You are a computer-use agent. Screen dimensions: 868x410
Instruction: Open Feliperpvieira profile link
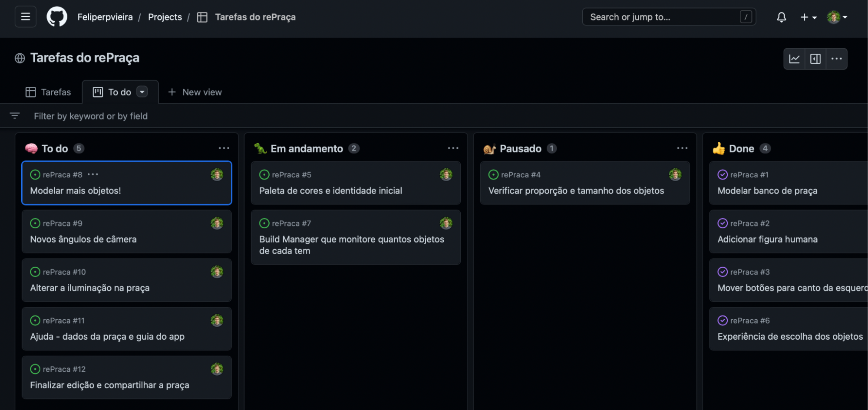105,17
